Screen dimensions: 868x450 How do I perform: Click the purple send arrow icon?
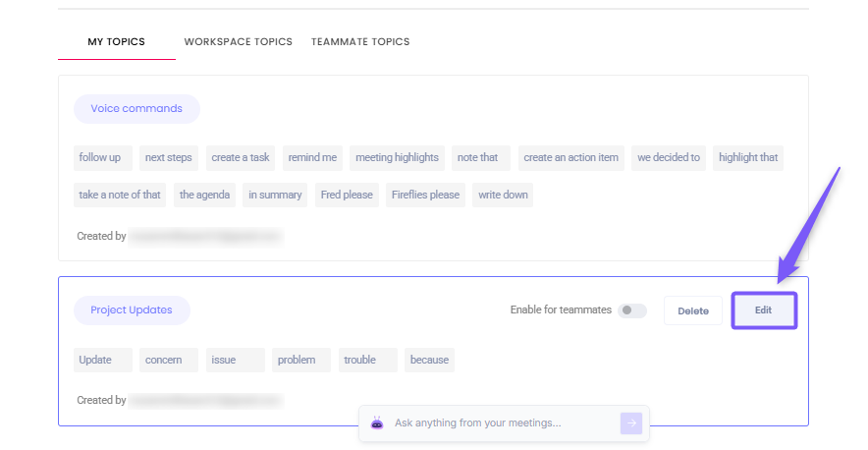pyautogui.click(x=630, y=423)
